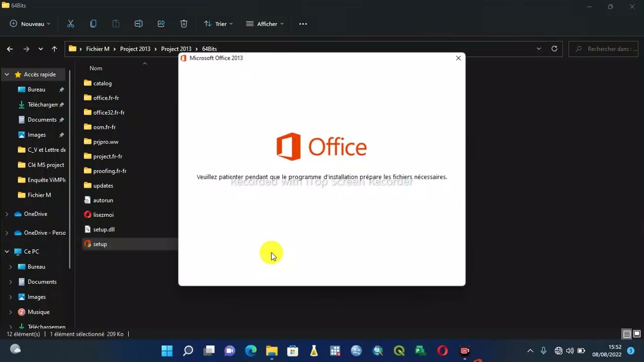
Task: Expand Images under Ce PC
Action: (11, 297)
